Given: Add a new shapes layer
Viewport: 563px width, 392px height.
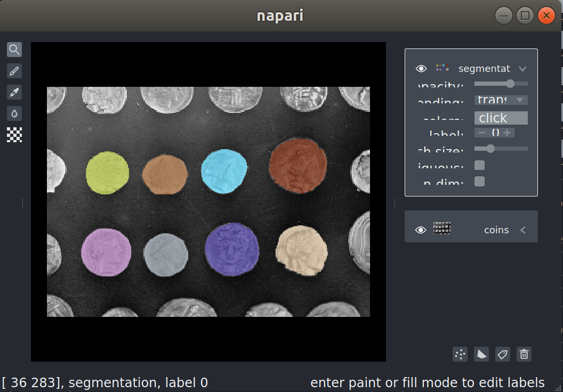Looking at the screenshot, I should coord(481,354).
